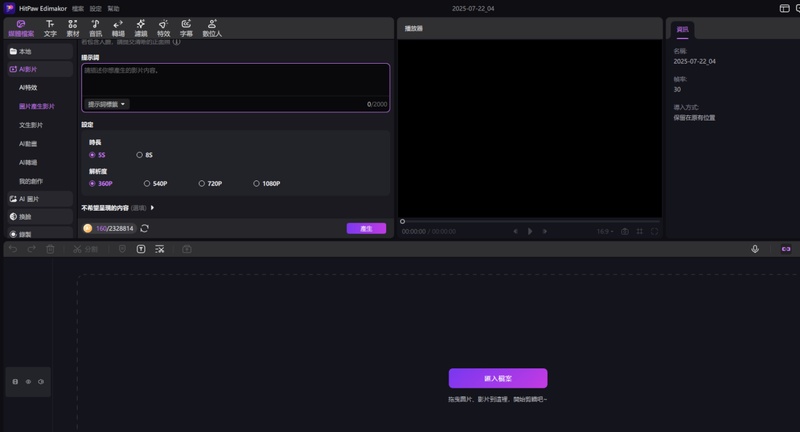Open the 媒體檔案 media tab
The width and height of the screenshot is (800, 432).
[21, 28]
